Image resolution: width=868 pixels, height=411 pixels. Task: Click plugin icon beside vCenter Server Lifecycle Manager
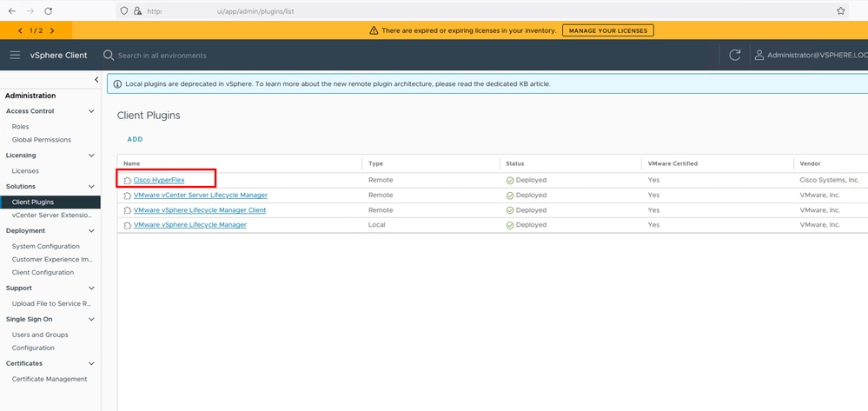pos(128,196)
